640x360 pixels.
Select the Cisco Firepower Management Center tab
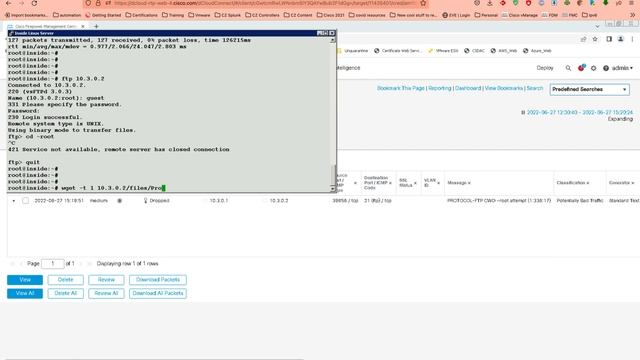[46, 26]
